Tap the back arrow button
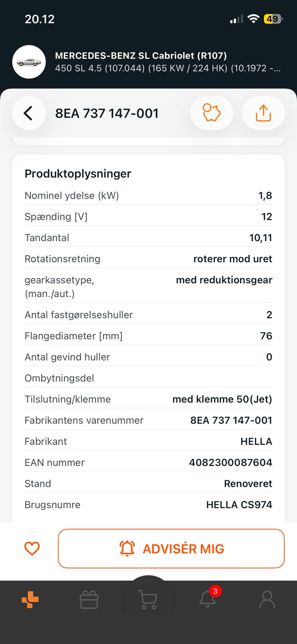This screenshot has height=644, width=297. pos(29,113)
